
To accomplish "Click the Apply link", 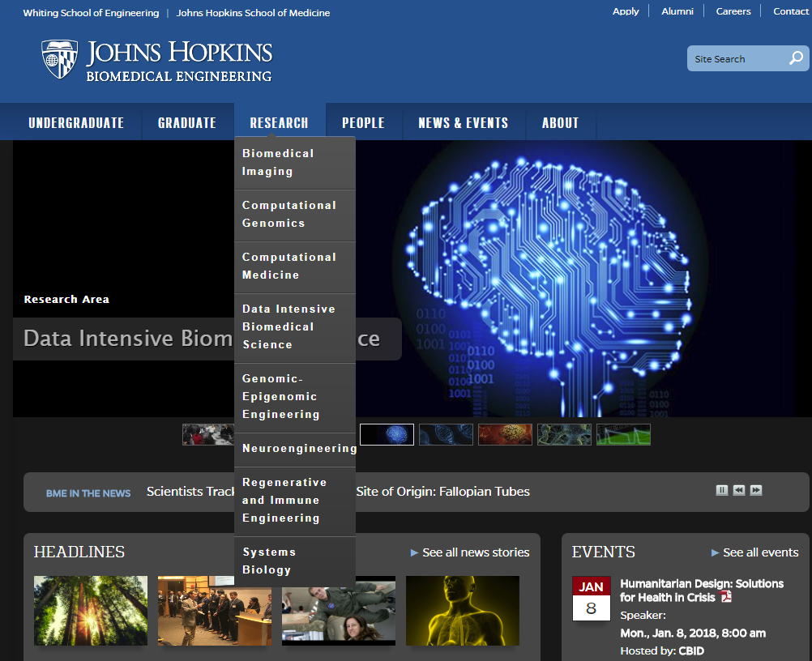I will coord(626,11).
